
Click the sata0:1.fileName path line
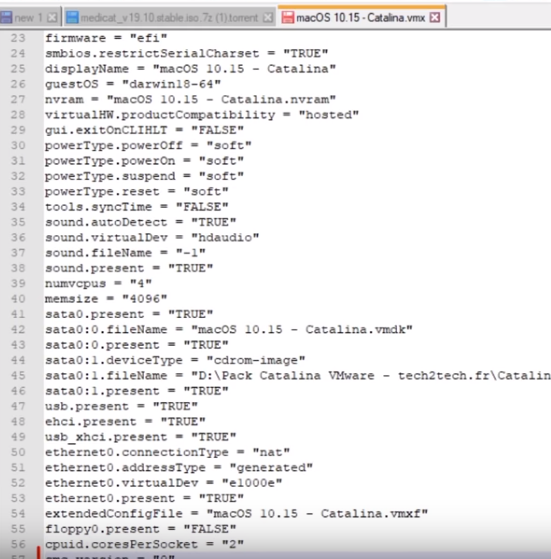tap(298, 375)
